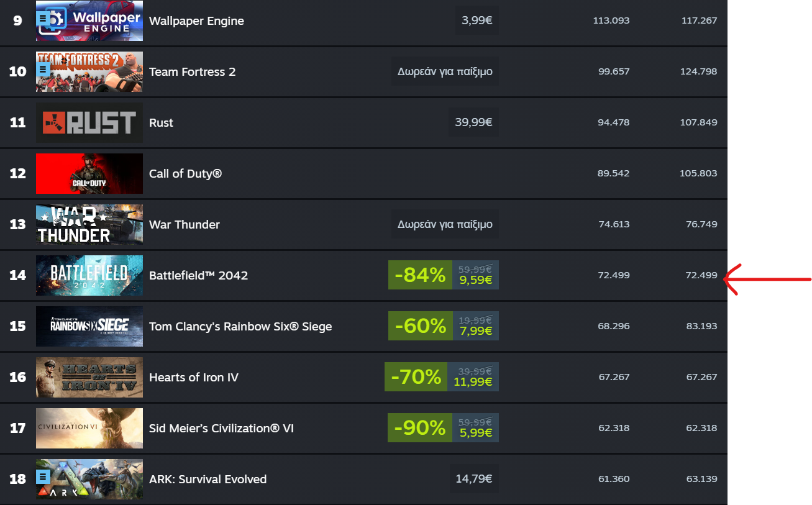The height and width of the screenshot is (505, 812).
Task: Click the Rust 39,99€ price button
Action: pos(473,123)
